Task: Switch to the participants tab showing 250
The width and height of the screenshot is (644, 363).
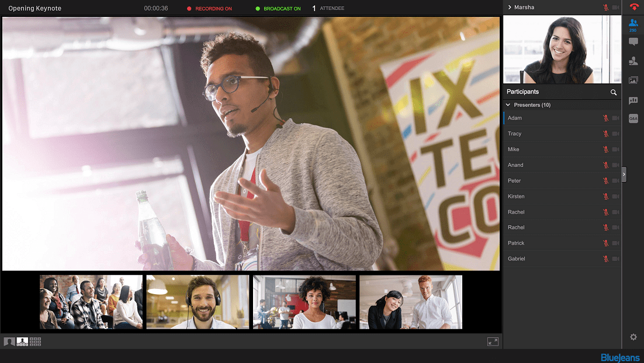Action: point(633,25)
